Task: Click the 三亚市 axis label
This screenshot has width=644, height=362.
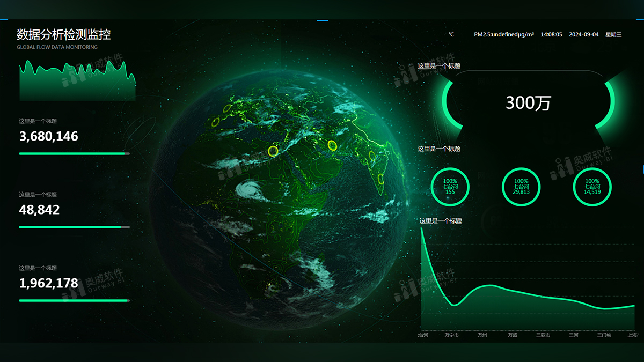Action: 543,335
